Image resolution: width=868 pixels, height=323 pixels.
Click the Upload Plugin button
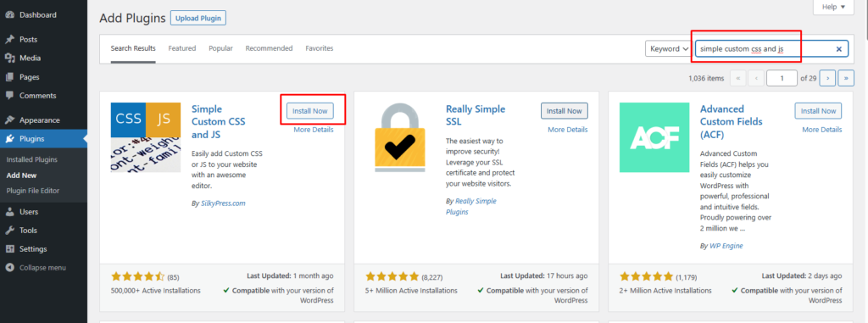[198, 19]
